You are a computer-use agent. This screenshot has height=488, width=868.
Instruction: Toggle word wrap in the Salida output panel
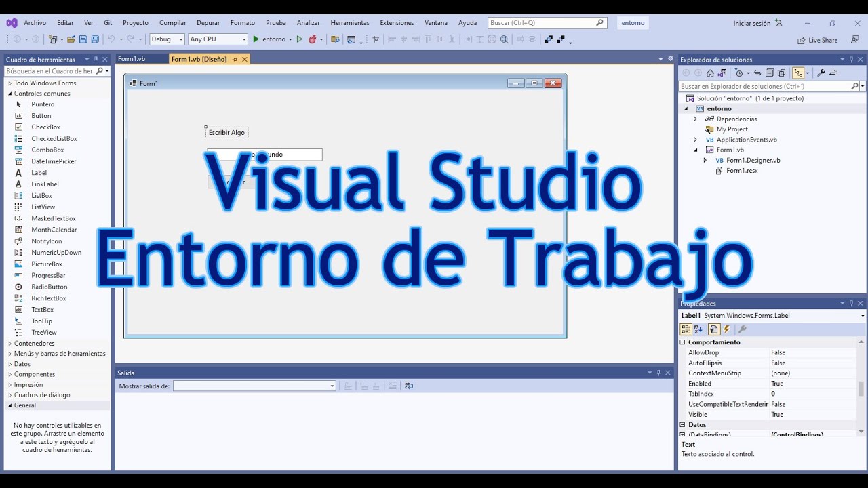click(409, 386)
